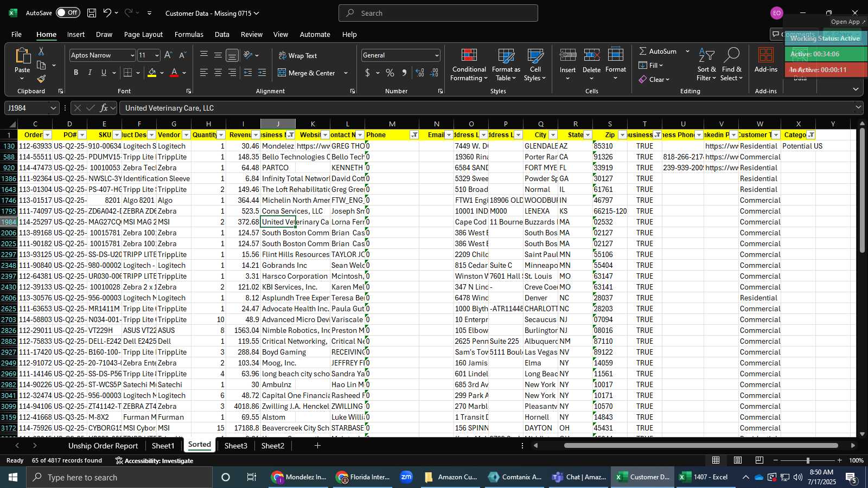The image size is (868, 488).
Task: Center-align text horizontally
Action: (218, 73)
